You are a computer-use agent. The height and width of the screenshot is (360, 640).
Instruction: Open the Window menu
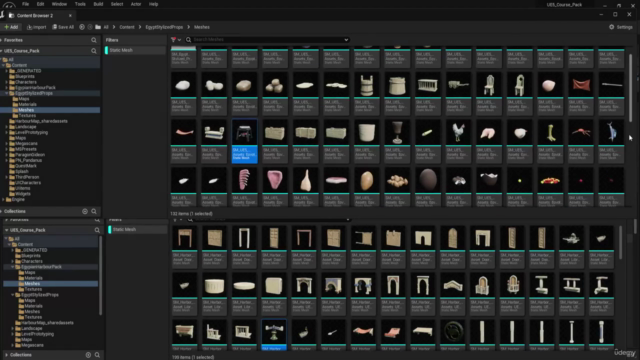click(59, 4)
